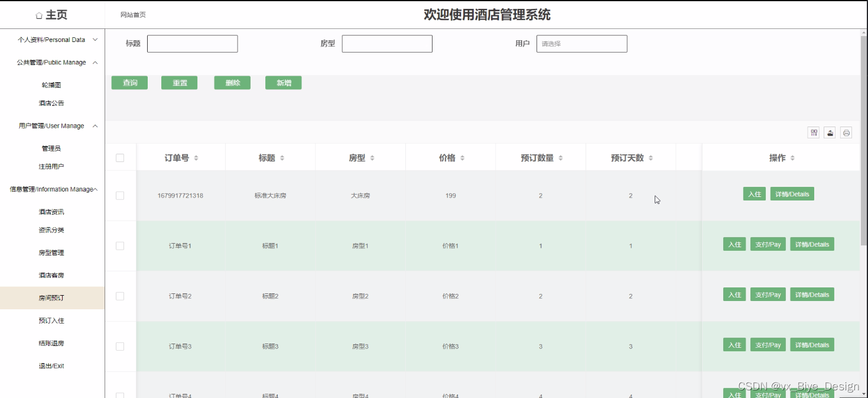Sort by 操作 column arrows
The image size is (868, 398).
click(793, 158)
